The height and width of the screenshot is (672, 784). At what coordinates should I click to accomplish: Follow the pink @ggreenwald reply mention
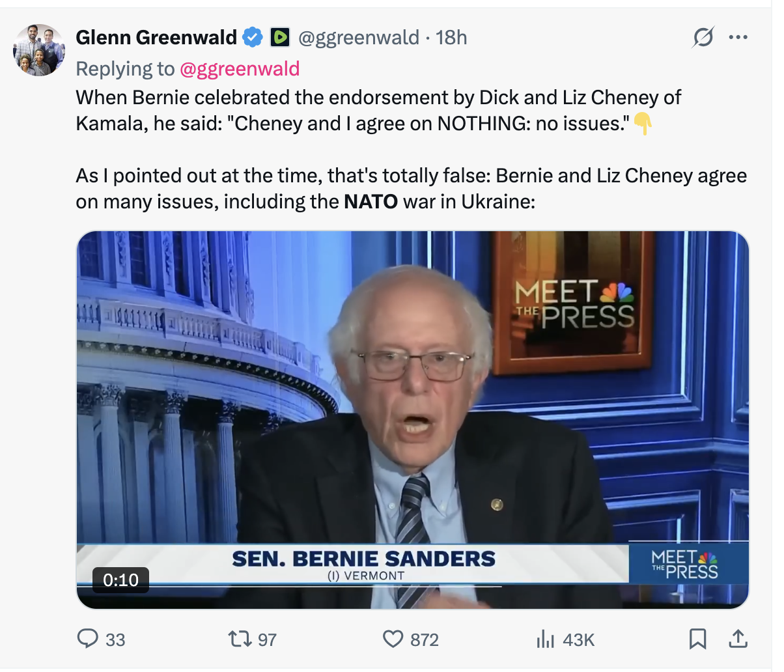click(240, 69)
